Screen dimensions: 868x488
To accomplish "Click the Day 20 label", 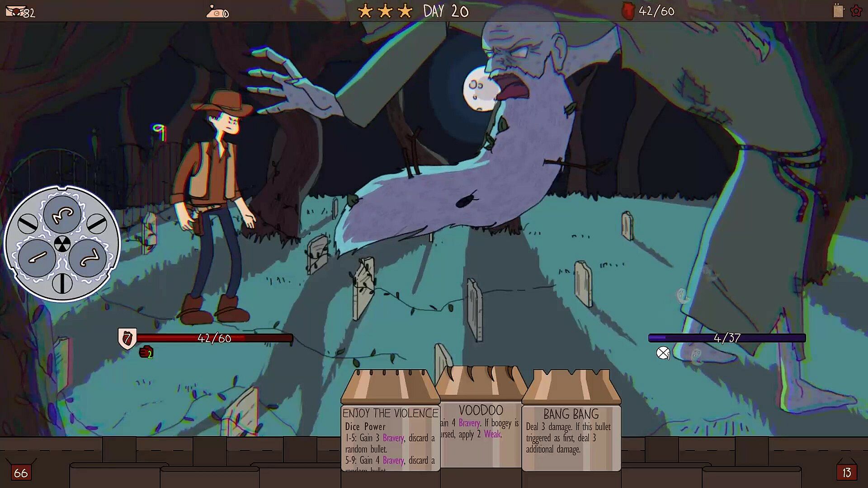I will point(446,11).
